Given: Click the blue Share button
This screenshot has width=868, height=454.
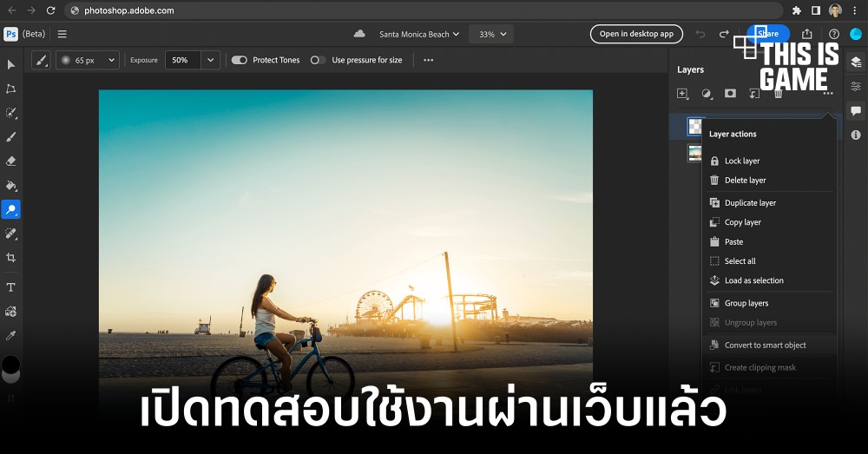Looking at the screenshot, I should coord(768,34).
